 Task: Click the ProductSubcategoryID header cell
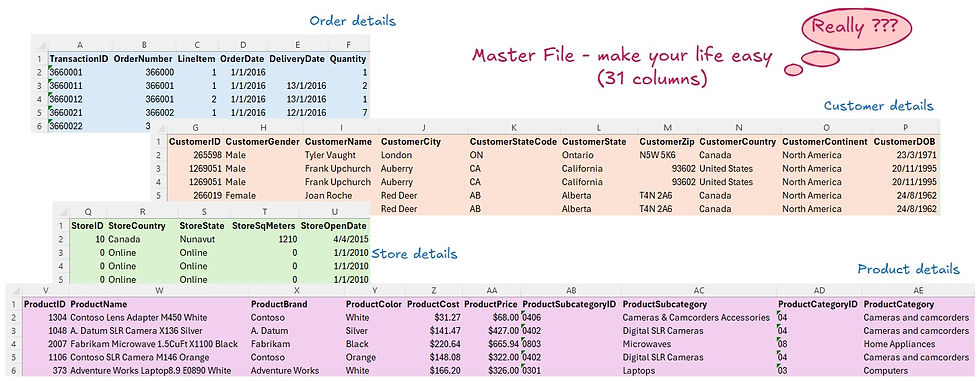click(x=570, y=304)
